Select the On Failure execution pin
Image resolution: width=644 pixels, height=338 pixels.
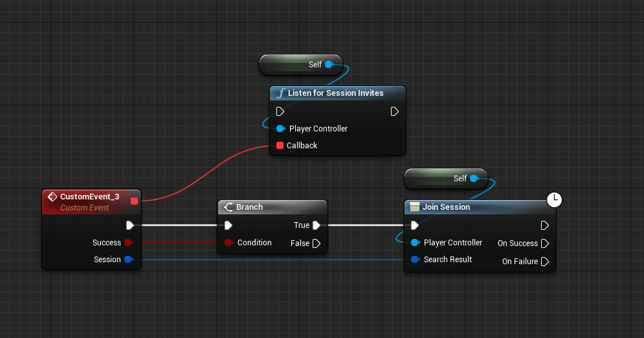click(545, 262)
